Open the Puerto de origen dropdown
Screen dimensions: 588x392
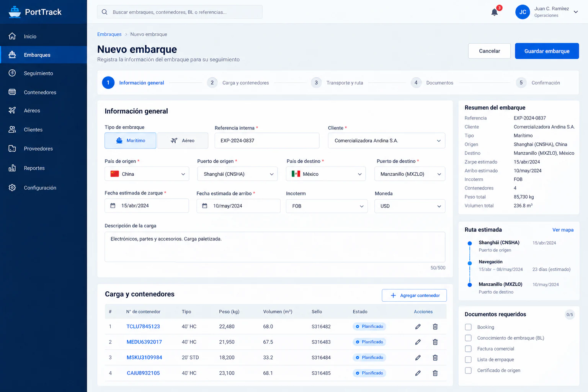point(237,174)
